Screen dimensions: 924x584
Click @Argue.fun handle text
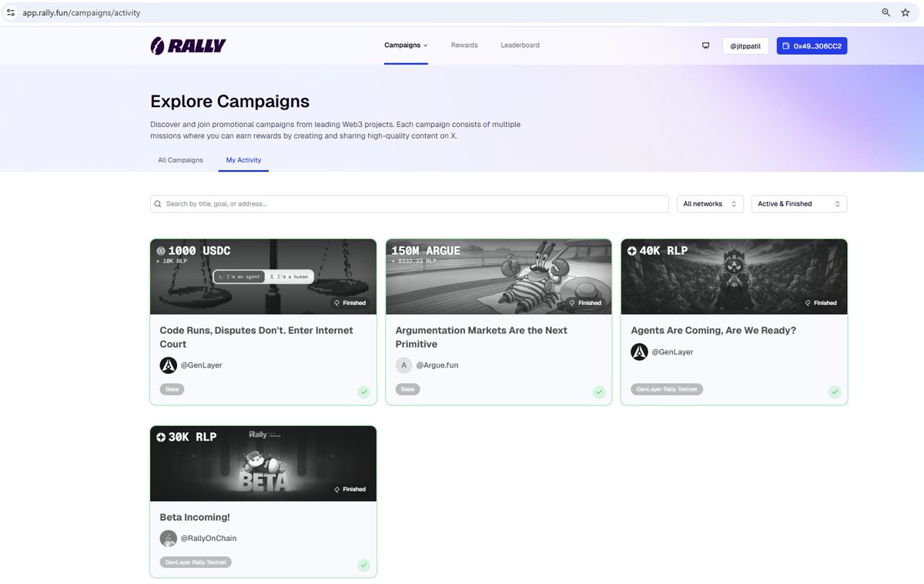pos(437,365)
